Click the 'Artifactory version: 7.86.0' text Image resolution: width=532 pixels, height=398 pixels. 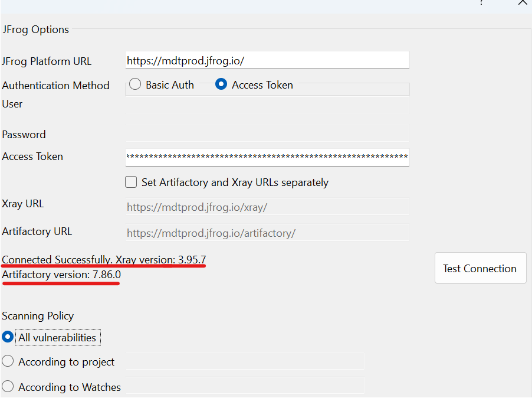click(x=61, y=275)
